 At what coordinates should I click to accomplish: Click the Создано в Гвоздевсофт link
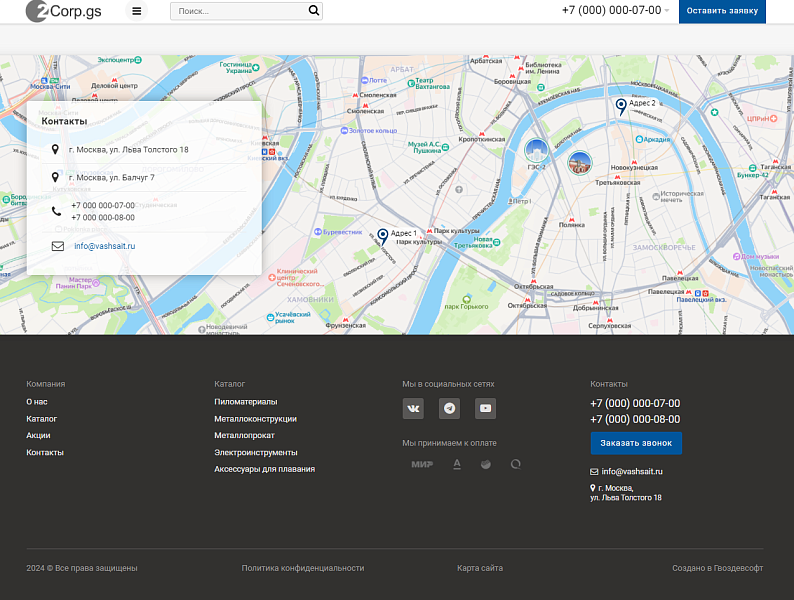pos(717,568)
